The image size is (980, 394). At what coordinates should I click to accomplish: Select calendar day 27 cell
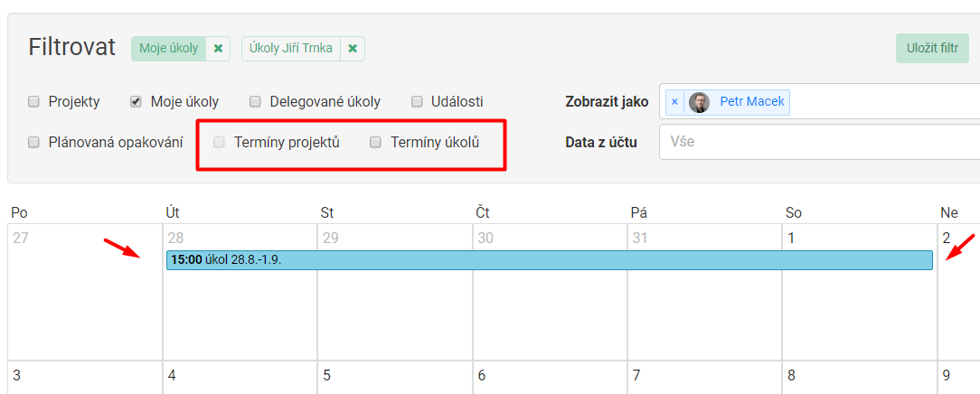click(85, 298)
